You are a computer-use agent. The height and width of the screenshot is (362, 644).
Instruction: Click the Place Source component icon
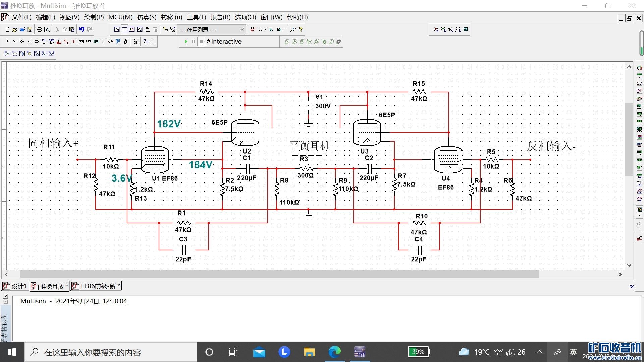7,42
